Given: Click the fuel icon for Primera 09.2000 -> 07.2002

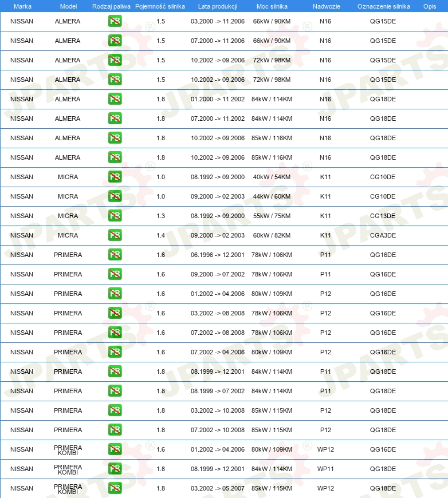Looking at the screenshot, I should click(115, 274).
